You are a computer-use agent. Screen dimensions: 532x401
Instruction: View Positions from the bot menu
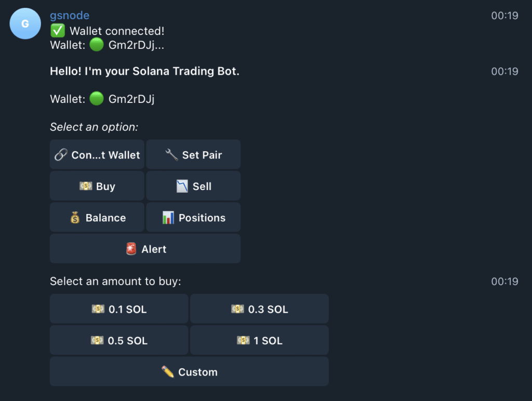pos(193,217)
